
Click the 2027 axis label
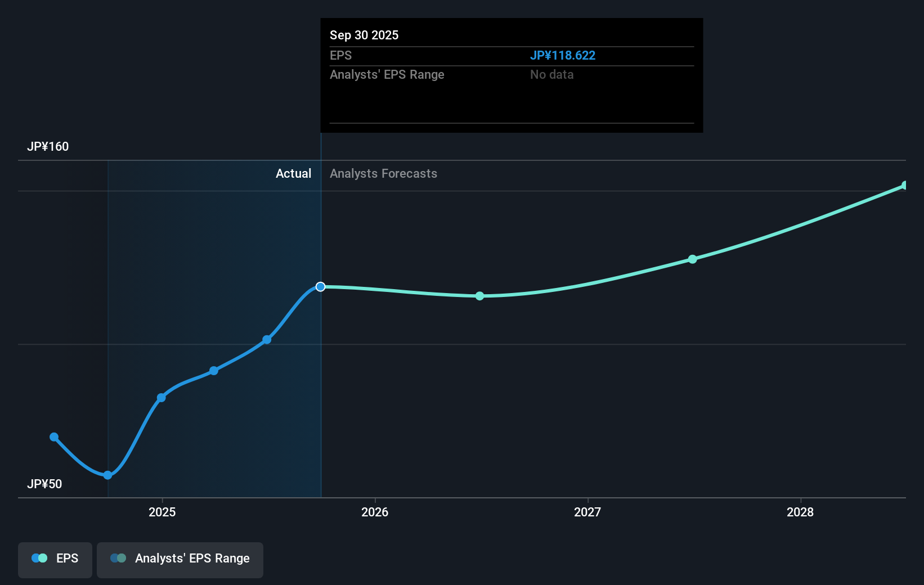click(587, 512)
